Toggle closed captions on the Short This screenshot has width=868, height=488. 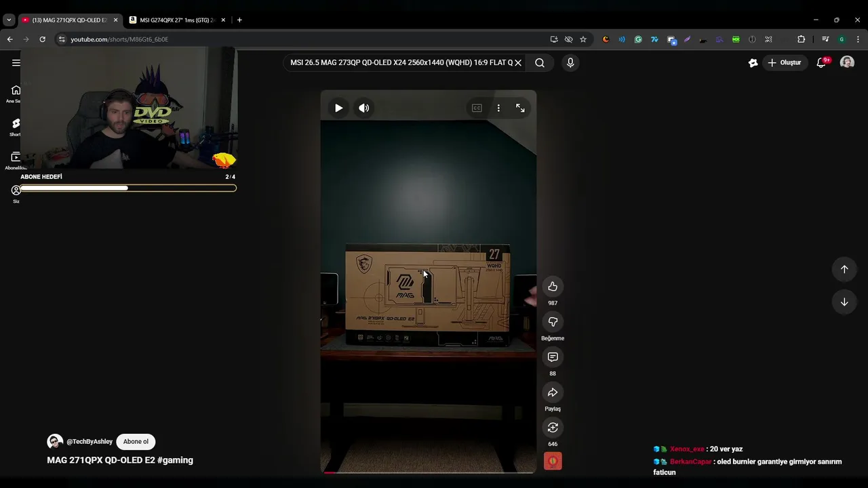pos(477,108)
